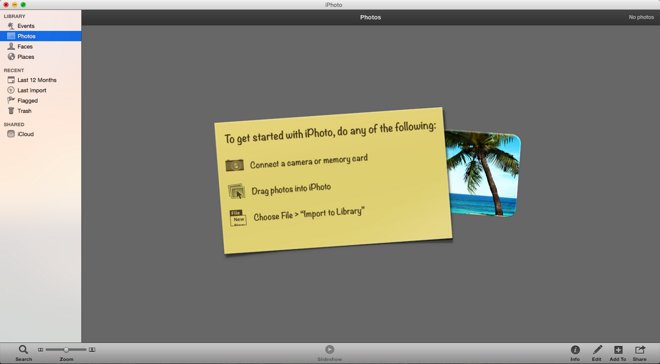Click the palm tree sample photo
This screenshot has height=364, width=660.
[483, 173]
